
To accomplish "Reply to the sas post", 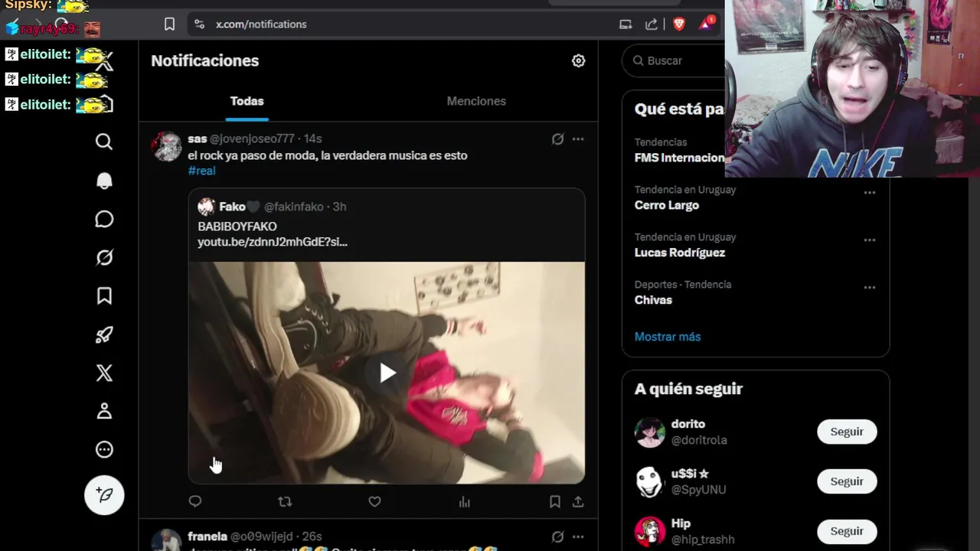I will coord(195,502).
